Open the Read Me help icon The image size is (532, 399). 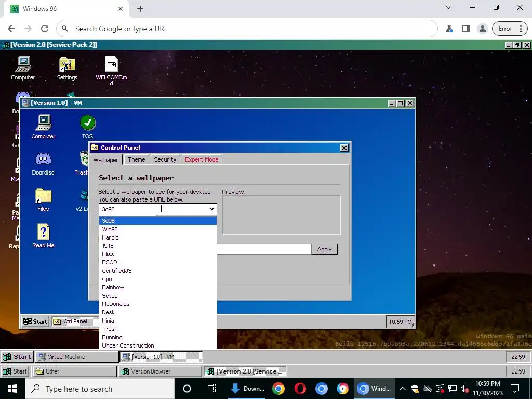tap(43, 236)
